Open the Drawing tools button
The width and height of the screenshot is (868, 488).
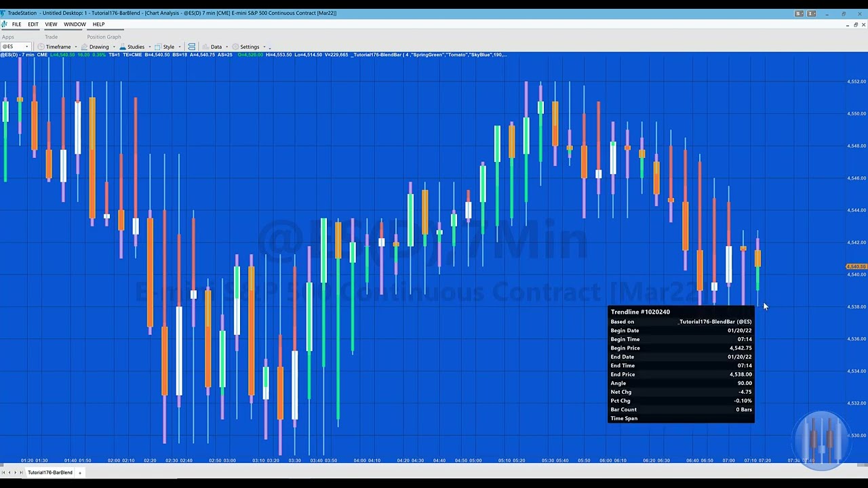pyautogui.click(x=99, y=47)
